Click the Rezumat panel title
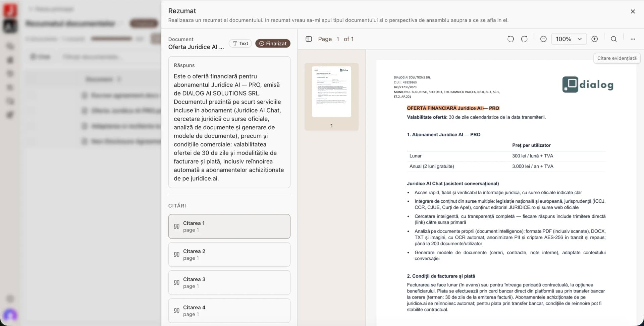 coord(182,11)
